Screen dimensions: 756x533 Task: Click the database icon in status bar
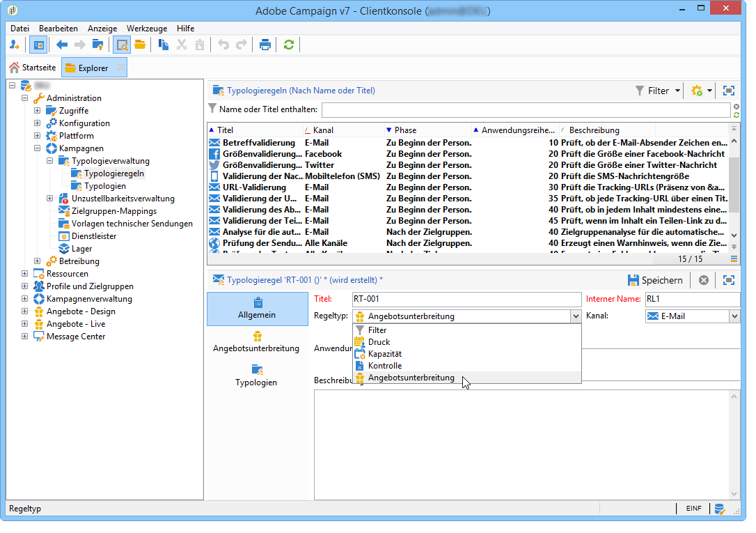(x=720, y=509)
